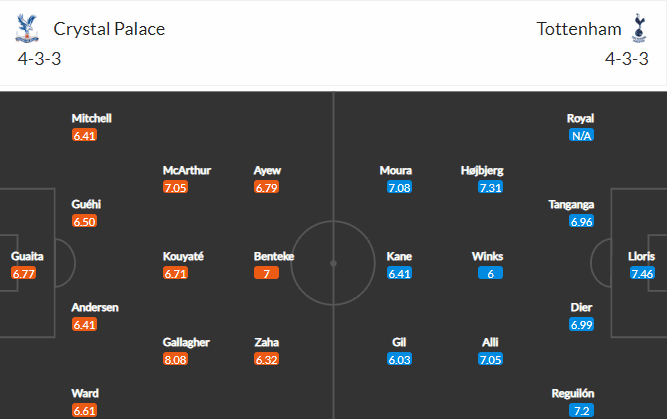Click player name Benteke
Viewport: 667px width, 419px height.
coord(274,257)
